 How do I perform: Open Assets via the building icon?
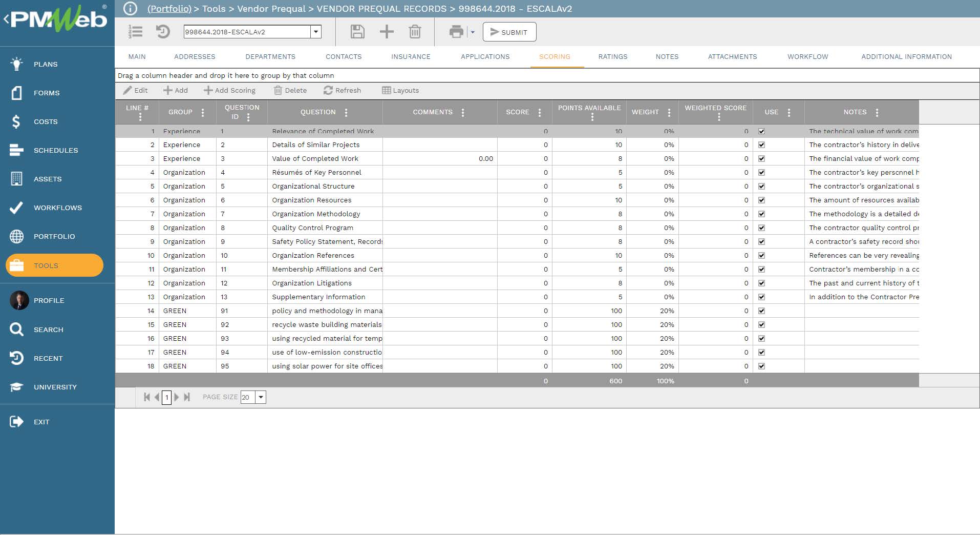coord(16,179)
